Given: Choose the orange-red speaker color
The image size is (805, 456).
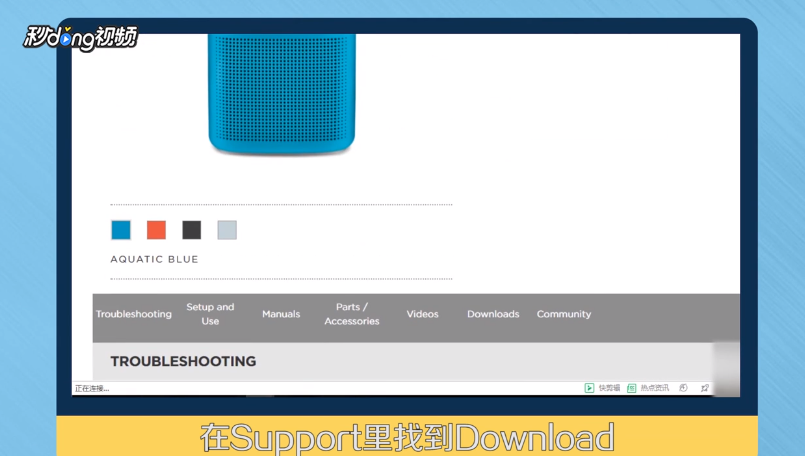Looking at the screenshot, I should tap(157, 230).
